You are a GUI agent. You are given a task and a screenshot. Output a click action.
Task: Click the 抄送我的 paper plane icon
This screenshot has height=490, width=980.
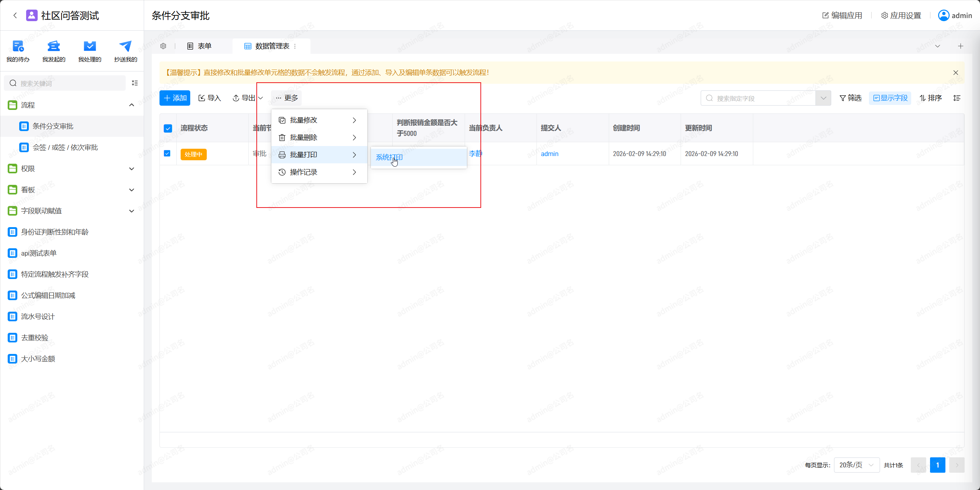[125, 47]
